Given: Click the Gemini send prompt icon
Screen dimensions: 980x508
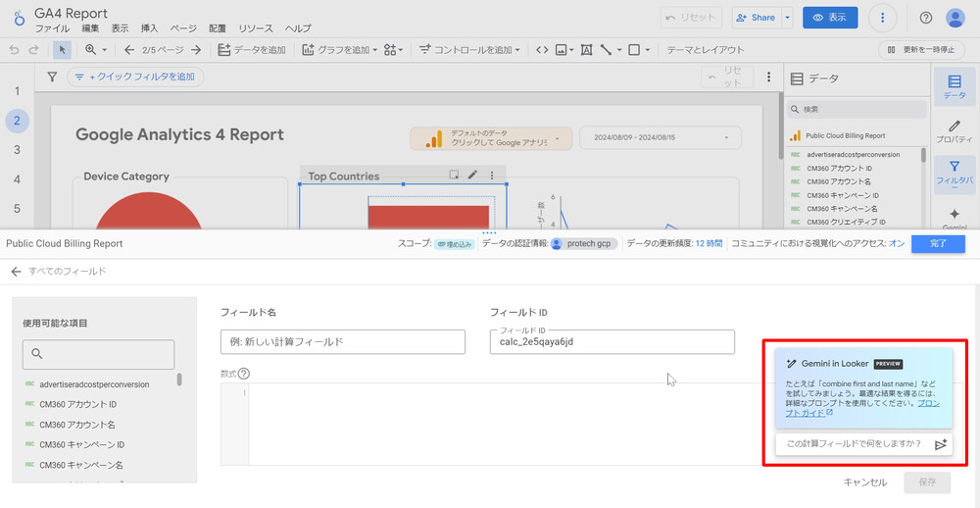Looking at the screenshot, I should point(941,444).
